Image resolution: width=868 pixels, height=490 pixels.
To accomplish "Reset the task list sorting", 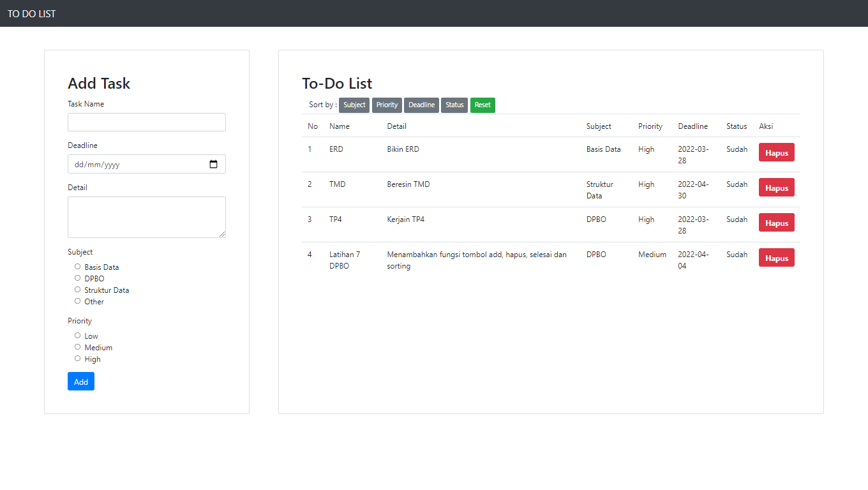I will coord(483,105).
